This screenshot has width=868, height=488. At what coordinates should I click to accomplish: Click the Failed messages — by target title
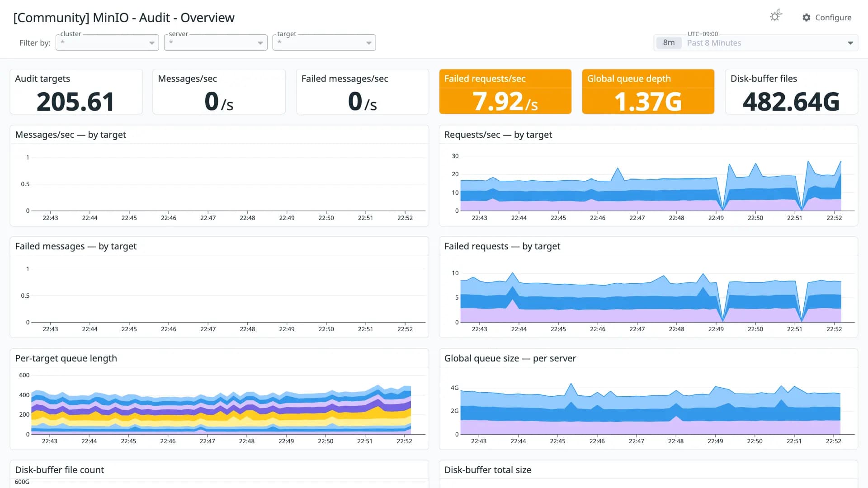tap(75, 246)
